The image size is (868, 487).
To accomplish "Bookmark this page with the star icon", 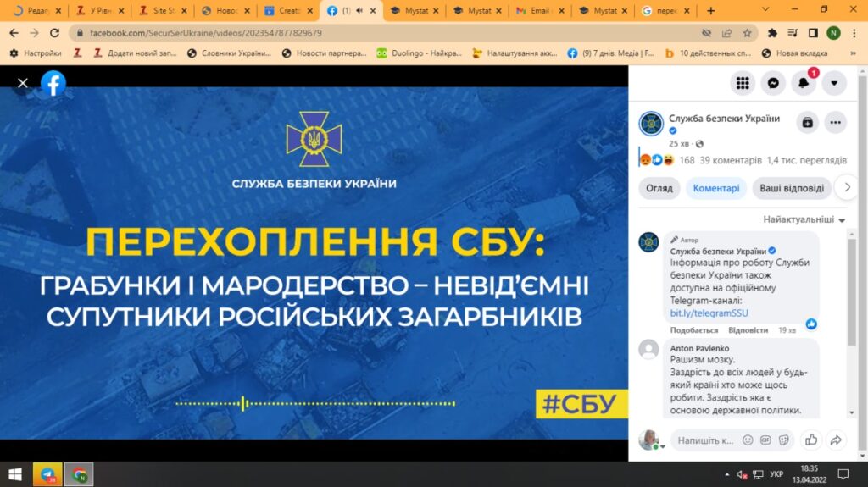I will coord(747,33).
